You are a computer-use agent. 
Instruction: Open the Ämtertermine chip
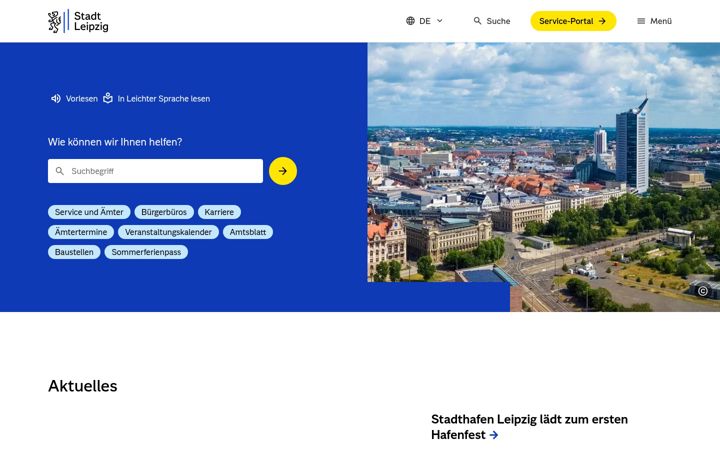(x=81, y=232)
